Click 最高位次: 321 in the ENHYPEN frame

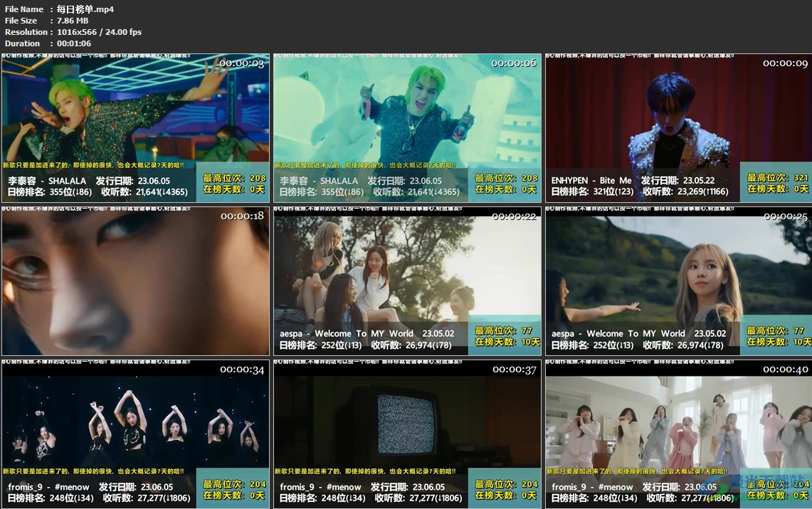(778, 177)
